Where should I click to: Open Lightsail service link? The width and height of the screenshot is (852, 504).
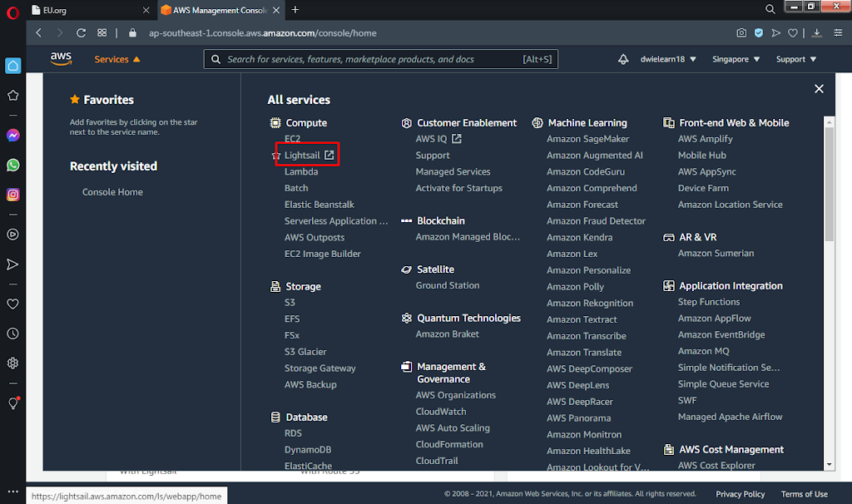click(x=302, y=156)
